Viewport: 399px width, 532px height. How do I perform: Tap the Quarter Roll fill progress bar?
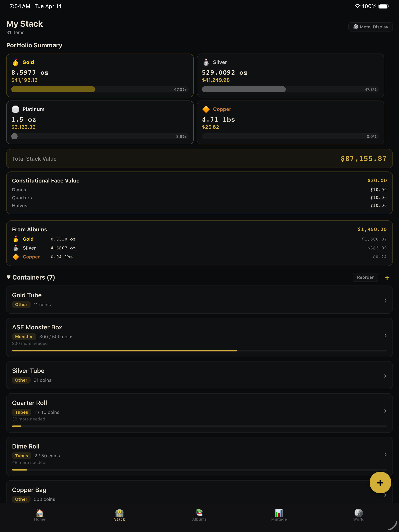[x=199, y=426]
